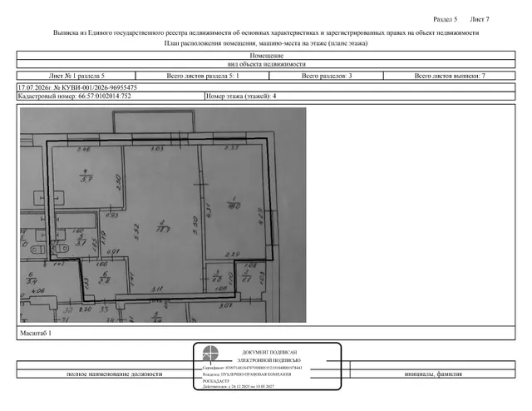Viewport: 532px width, 411px height.
Task: Click the "Всего разделов: 3" cell
Action: click(327, 76)
